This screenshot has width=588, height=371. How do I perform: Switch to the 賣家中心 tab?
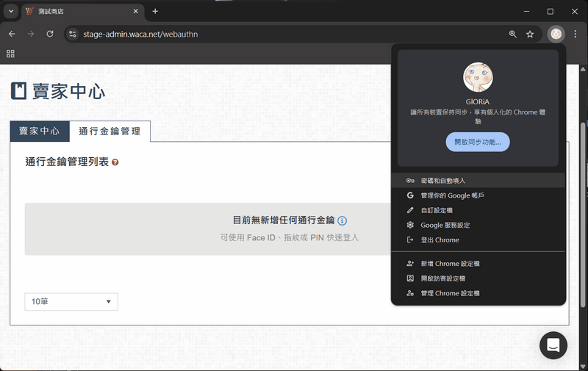tap(39, 131)
